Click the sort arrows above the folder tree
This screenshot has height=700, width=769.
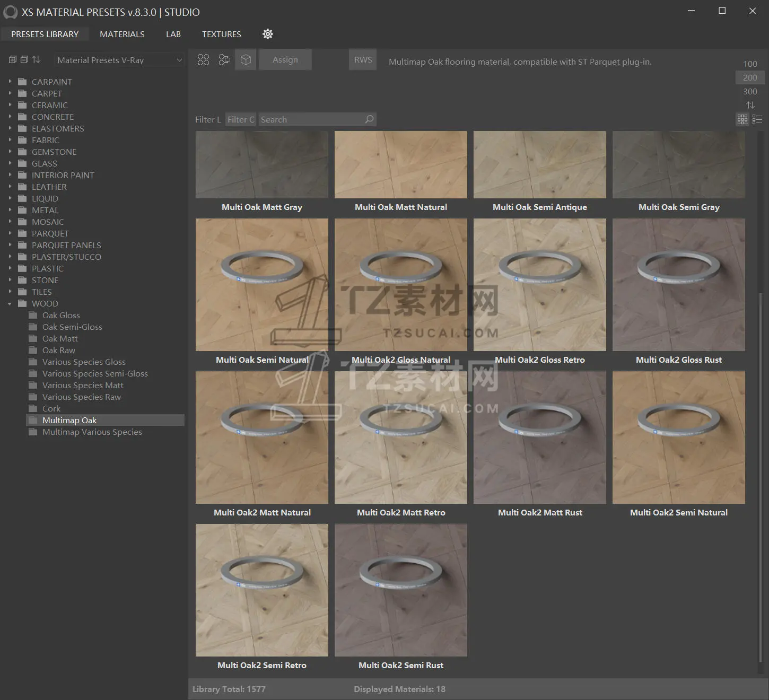point(36,60)
